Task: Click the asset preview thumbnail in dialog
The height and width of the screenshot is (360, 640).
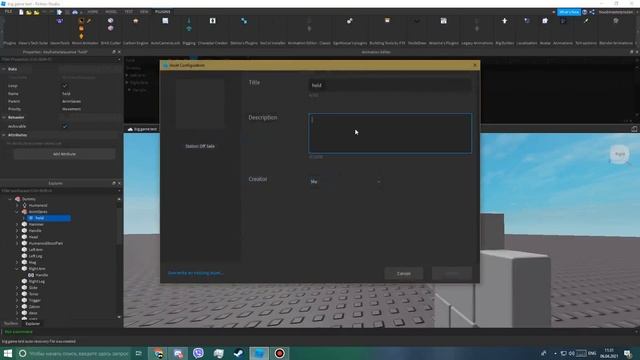Action: 200,104
